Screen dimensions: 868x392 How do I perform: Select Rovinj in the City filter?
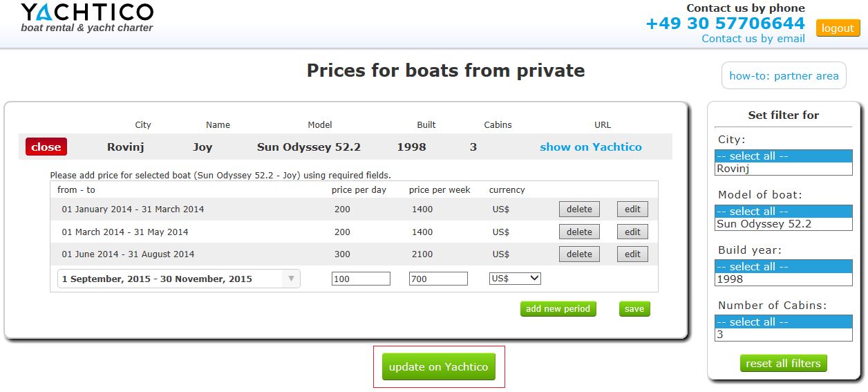click(x=783, y=169)
